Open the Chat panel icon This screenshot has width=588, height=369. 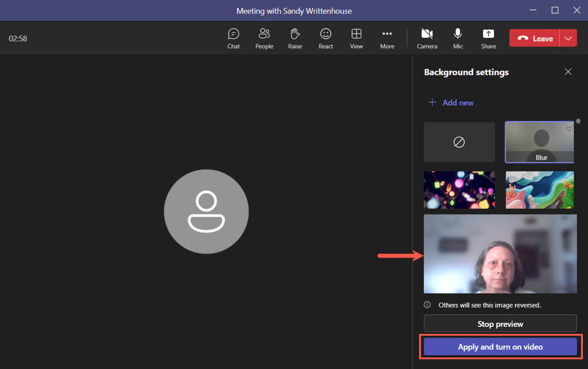[x=233, y=38]
